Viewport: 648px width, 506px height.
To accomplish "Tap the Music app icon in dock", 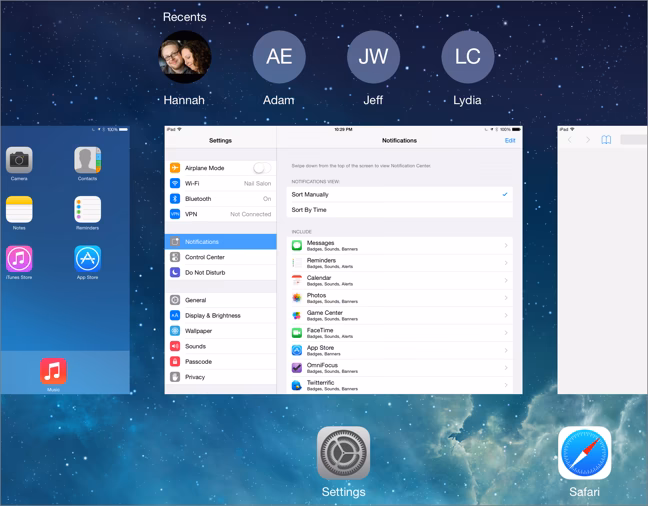I will tap(53, 370).
